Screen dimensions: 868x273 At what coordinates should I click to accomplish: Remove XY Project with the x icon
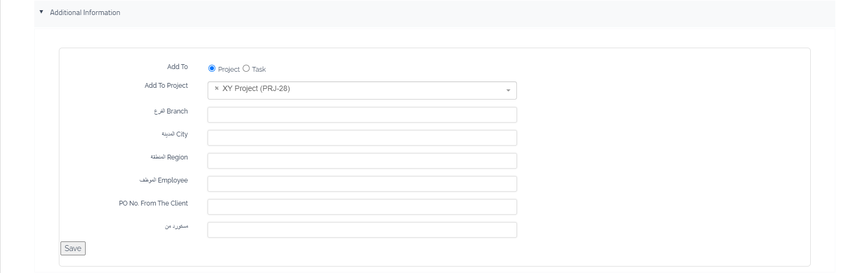[x=216, y=89]
